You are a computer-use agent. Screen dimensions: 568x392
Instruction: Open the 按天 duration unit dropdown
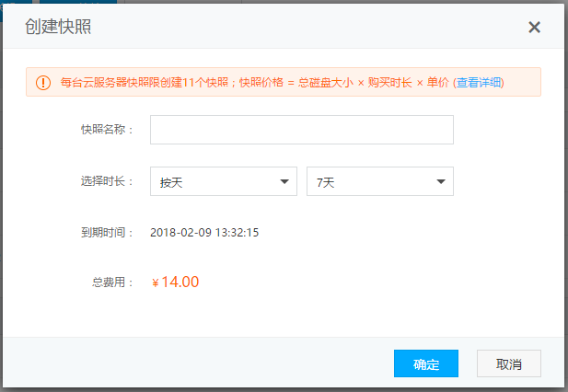[223, 181]
